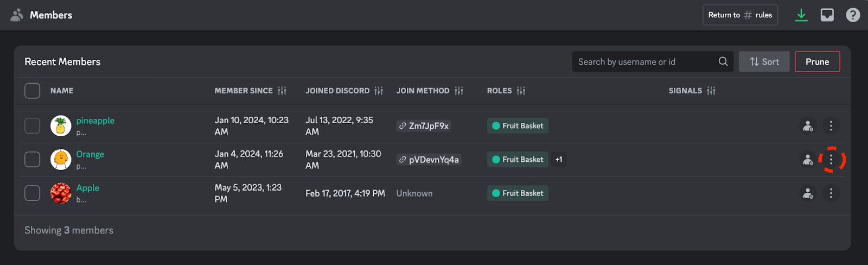
Task: Open the help question mark icon
Action: pyautogui.click(x=853, y=15)
